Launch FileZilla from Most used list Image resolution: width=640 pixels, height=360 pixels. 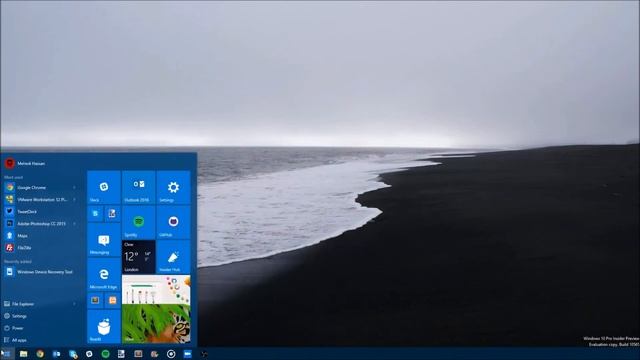40,248
